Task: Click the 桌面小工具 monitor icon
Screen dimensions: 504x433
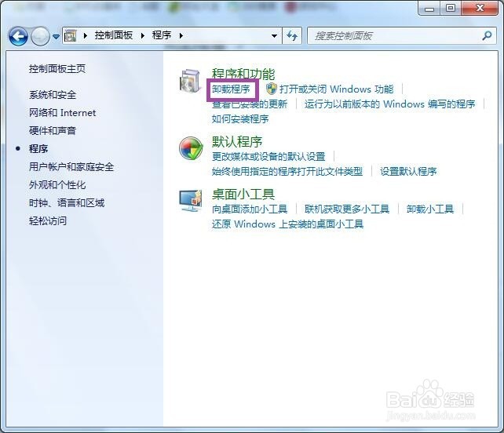Action: pyautogui.click(x=191, y=201)
